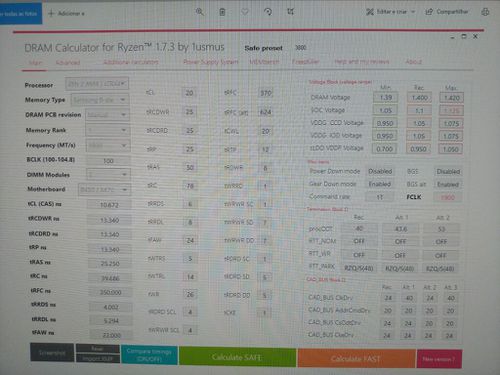Open the About tab
The height and width of the screenshot is (375, 500).
[x=414, y=62]
